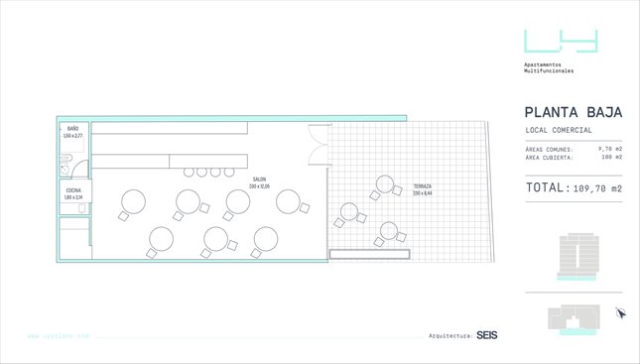Viewport: 640px width, 364px height.
Task: Open the building elevation thumbnail
Action: (x=577, y=256)
